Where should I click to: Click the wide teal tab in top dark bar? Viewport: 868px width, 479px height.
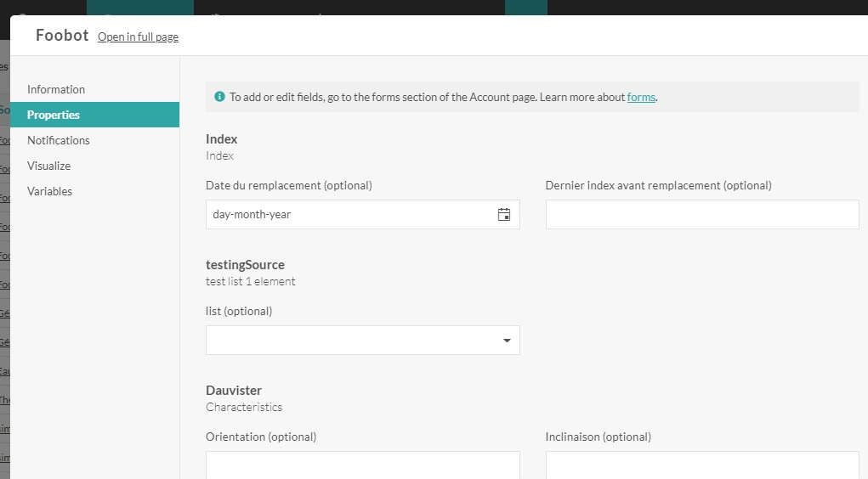tap(140, 7)
